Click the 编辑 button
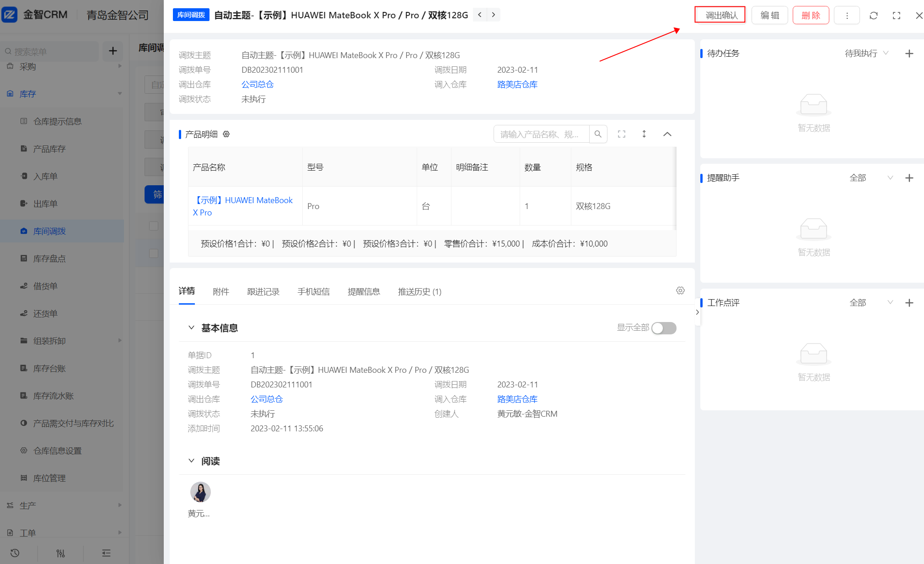Image resolution: width=924 pixels, height=564 pixels. click(x=770, y=15)
